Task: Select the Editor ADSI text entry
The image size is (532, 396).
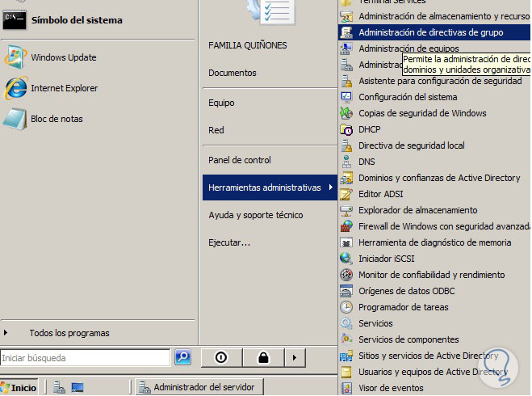Action: click(x=381, y=194)
